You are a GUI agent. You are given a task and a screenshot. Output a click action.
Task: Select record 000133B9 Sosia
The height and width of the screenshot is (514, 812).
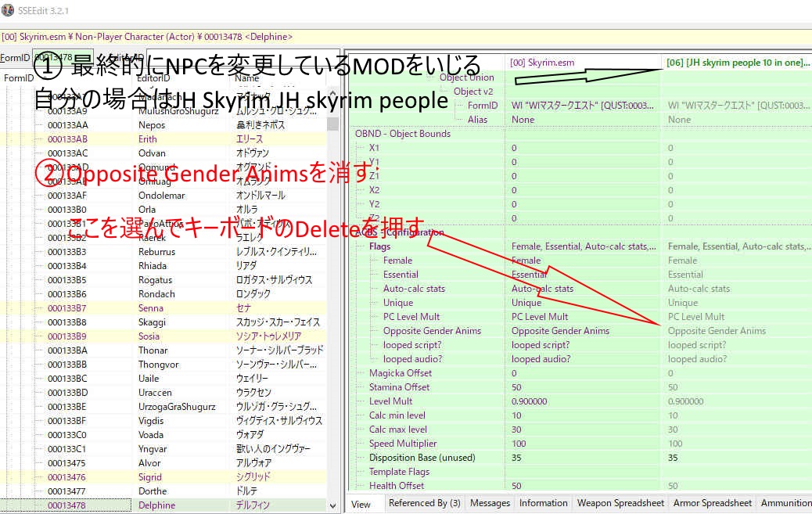pos(163,336)
